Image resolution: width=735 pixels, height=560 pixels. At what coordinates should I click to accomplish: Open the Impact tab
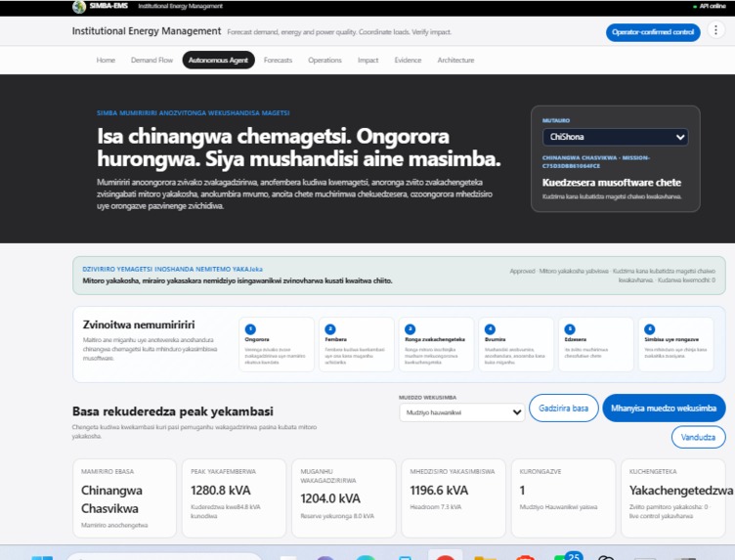(x=367, y=60)
